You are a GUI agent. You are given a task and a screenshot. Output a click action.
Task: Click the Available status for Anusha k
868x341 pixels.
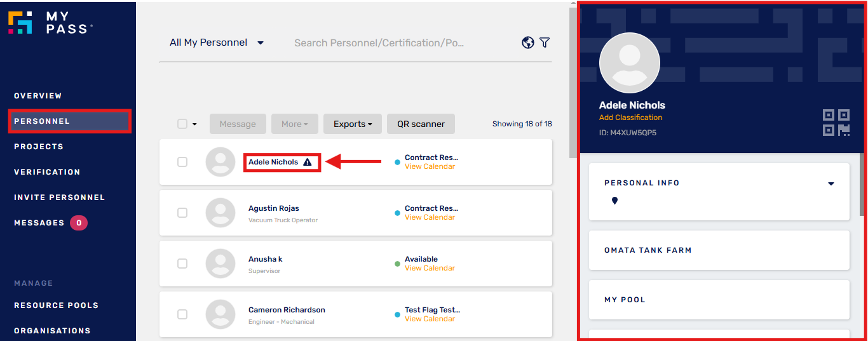point(421,259)
